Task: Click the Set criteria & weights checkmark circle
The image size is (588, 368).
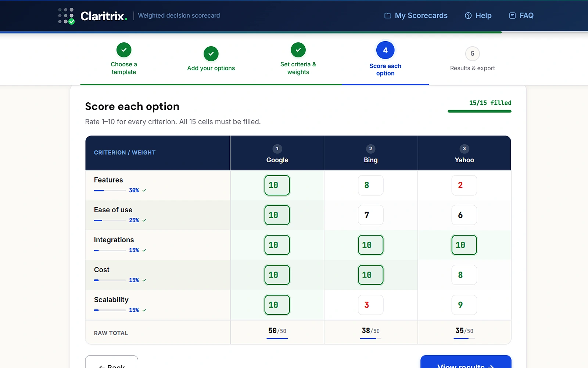Action: pos(298,50)
